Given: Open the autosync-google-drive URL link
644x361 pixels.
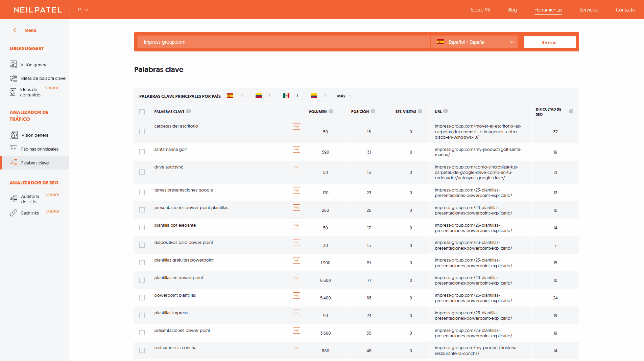Looking at the screenshot, I should point(476,172).
